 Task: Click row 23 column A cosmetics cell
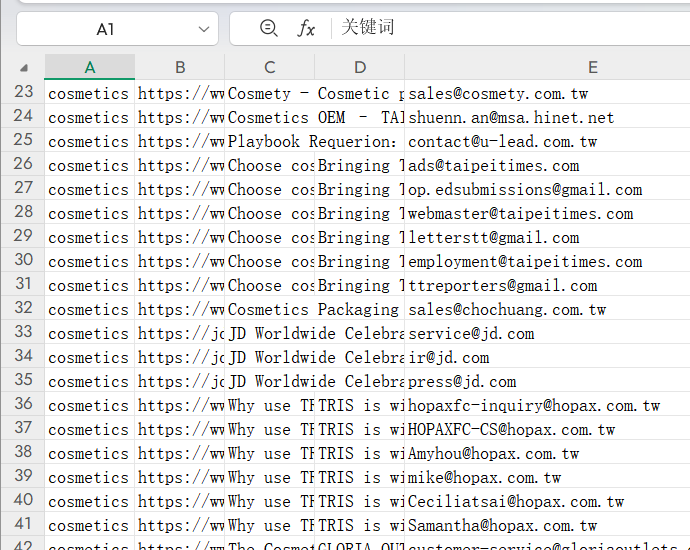pyautogui.click(x=90, y=93)
